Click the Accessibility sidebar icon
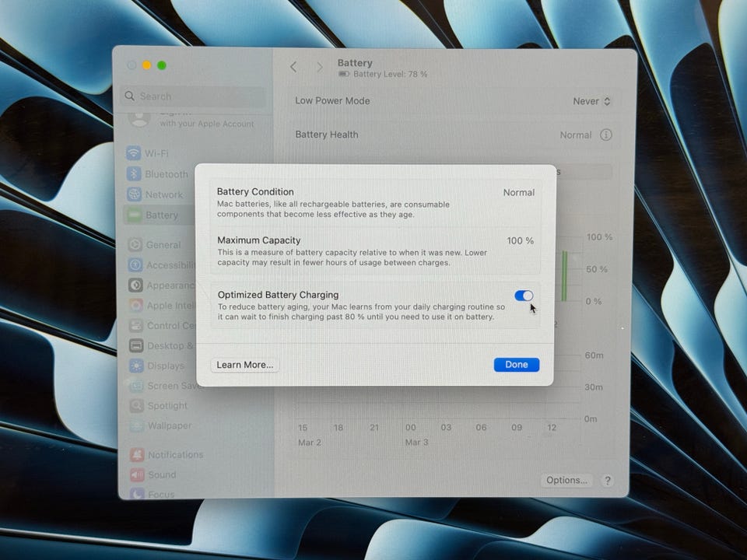The width and height of the screenshot is (747, 560). coord(135,264)
